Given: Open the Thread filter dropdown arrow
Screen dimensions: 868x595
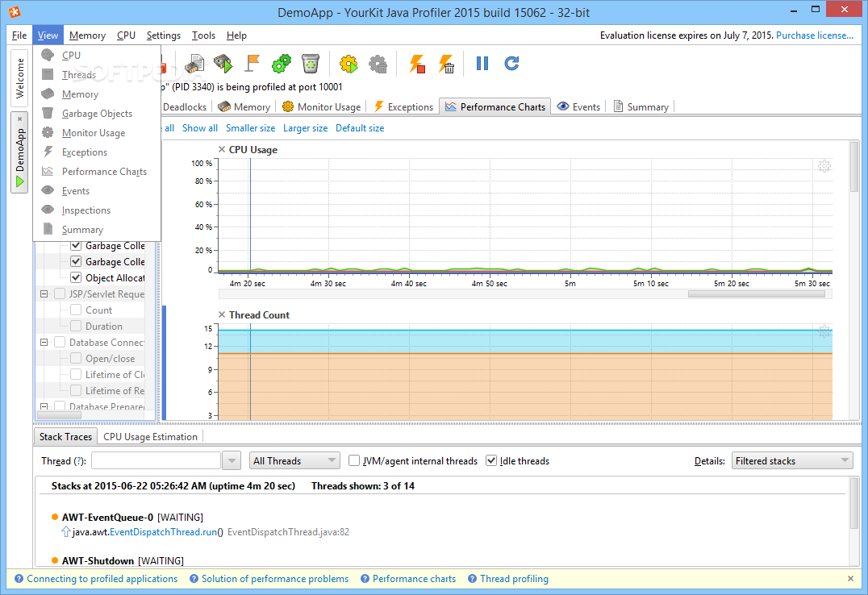Looking at the screenshot, I should (x=232, y=460).
